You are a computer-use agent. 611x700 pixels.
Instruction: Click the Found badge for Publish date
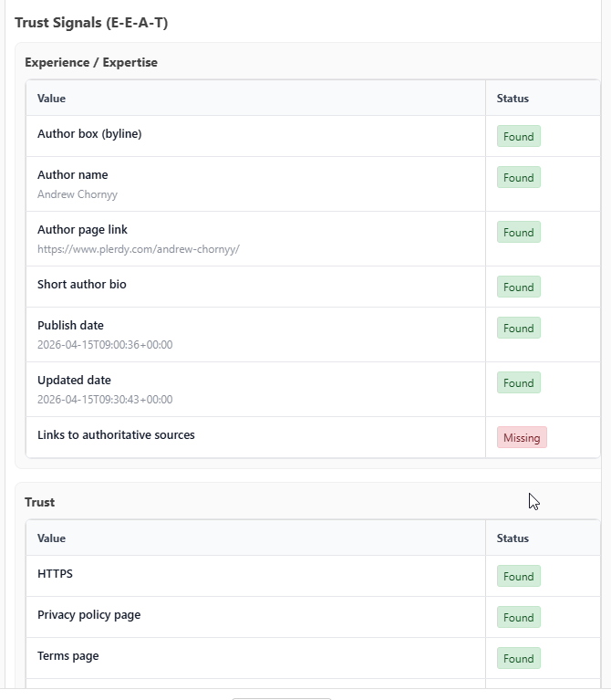point(518,329)
